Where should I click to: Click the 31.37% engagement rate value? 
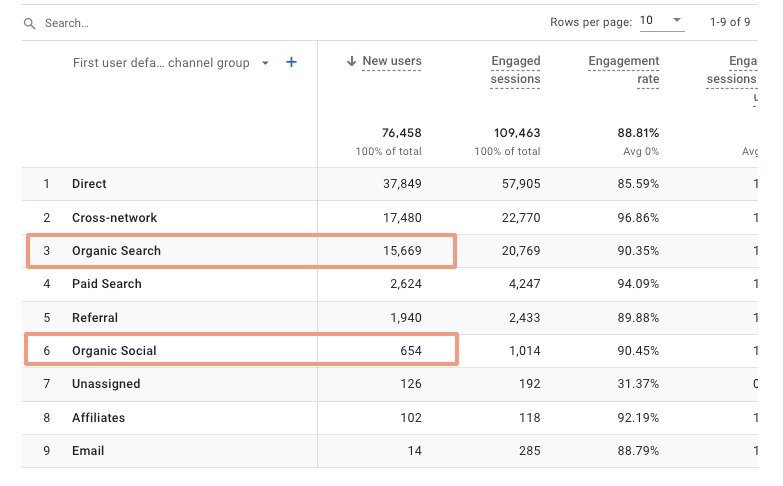click(x=638, y=384)
